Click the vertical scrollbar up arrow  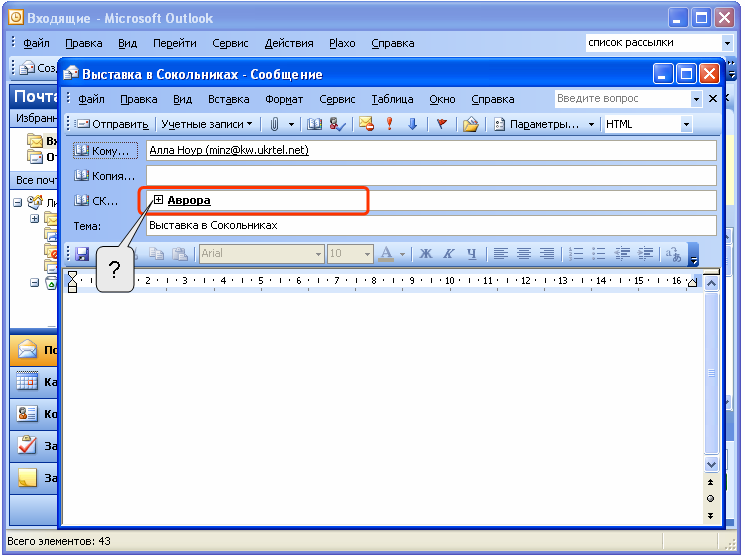tap(711, 284)
